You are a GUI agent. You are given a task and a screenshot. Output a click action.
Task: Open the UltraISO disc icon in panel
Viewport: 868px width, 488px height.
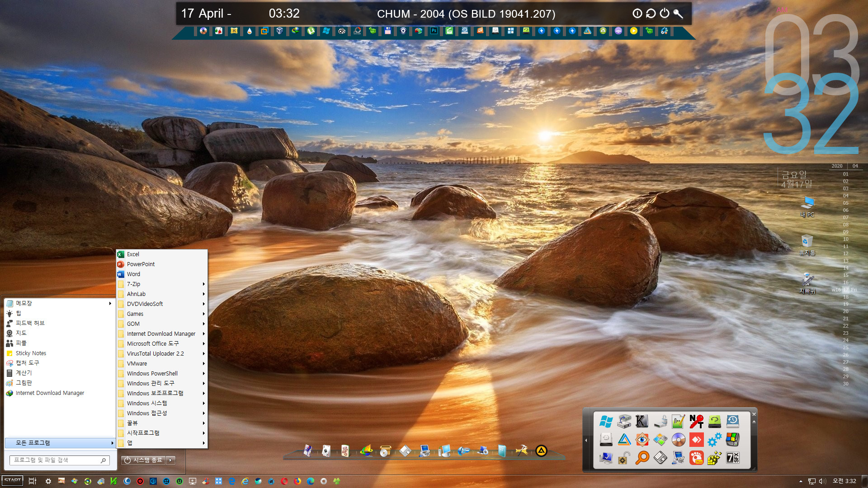click(x=678, y=439)
